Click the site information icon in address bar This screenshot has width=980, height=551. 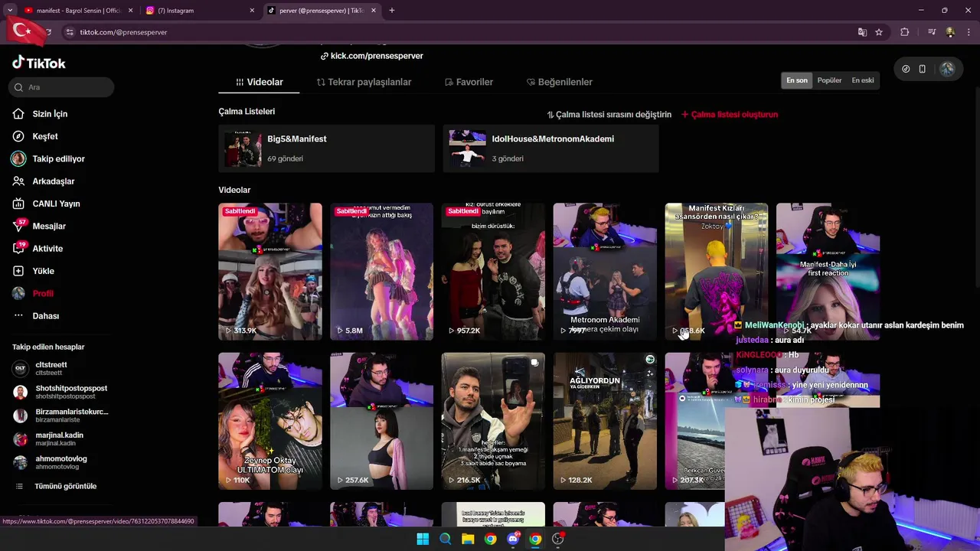point(70,32)
